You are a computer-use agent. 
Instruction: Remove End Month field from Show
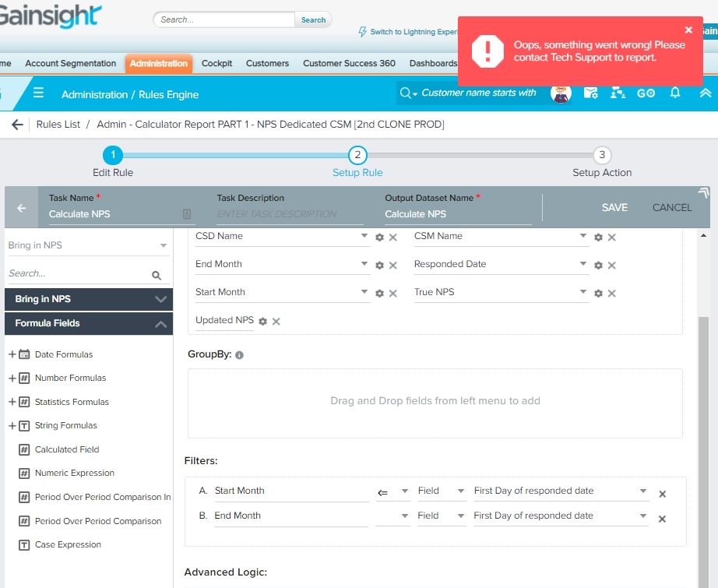coord(393,265)
